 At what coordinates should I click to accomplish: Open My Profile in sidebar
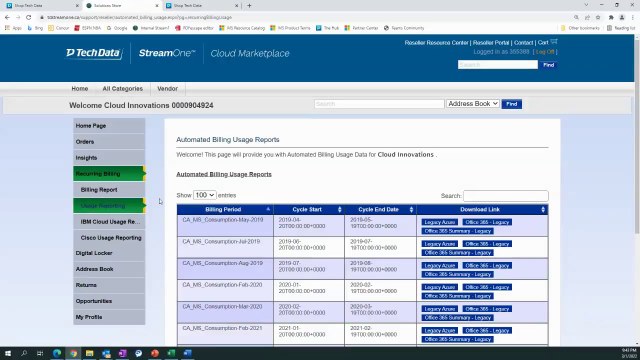(109, 317)
